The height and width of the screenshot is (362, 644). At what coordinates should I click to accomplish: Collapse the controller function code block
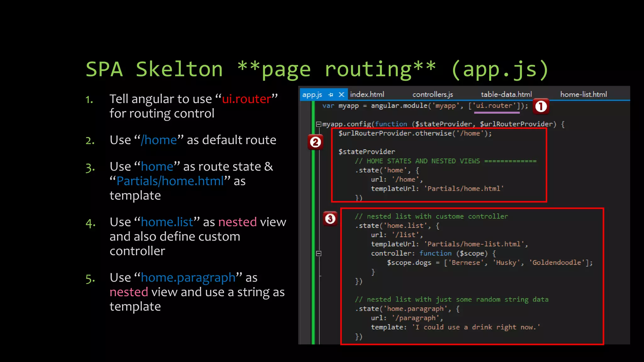[x=319, y=253]
